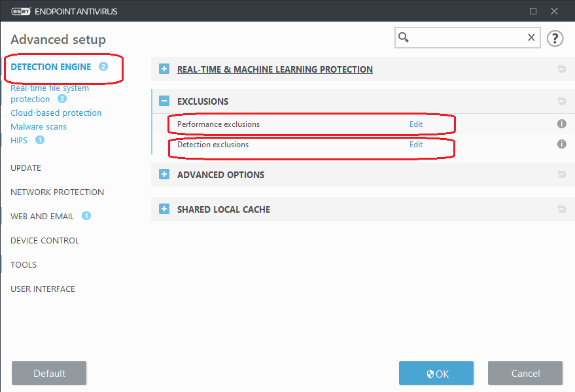
Task: Expand Real-time & Machine Learning Protection
Action: coord(164,69)
